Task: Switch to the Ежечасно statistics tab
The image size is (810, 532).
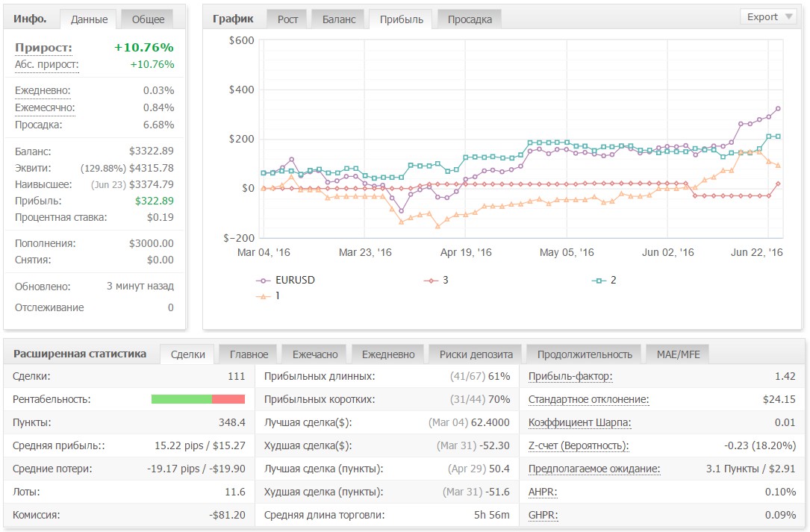Action: [x=315, y=354]
